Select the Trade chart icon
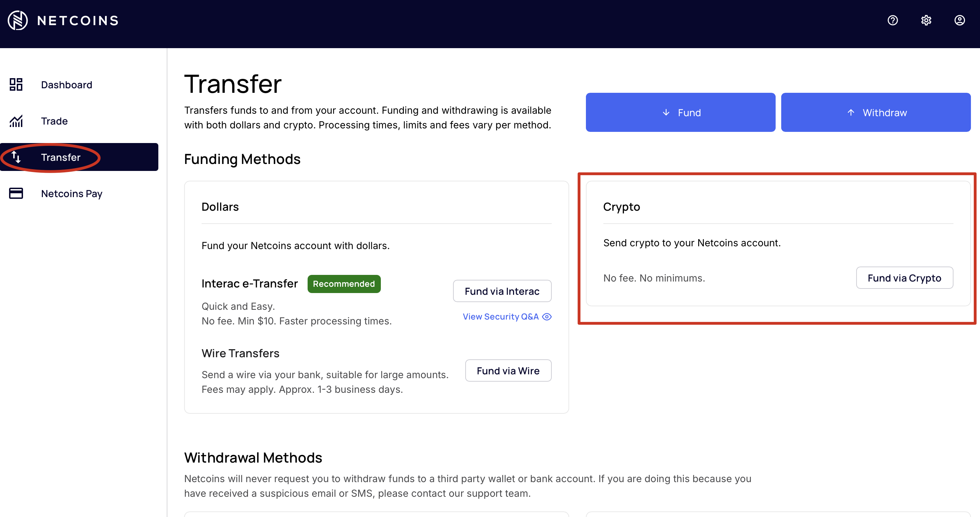980x517 pixels. pyautogui.click(x=16, y=121)
